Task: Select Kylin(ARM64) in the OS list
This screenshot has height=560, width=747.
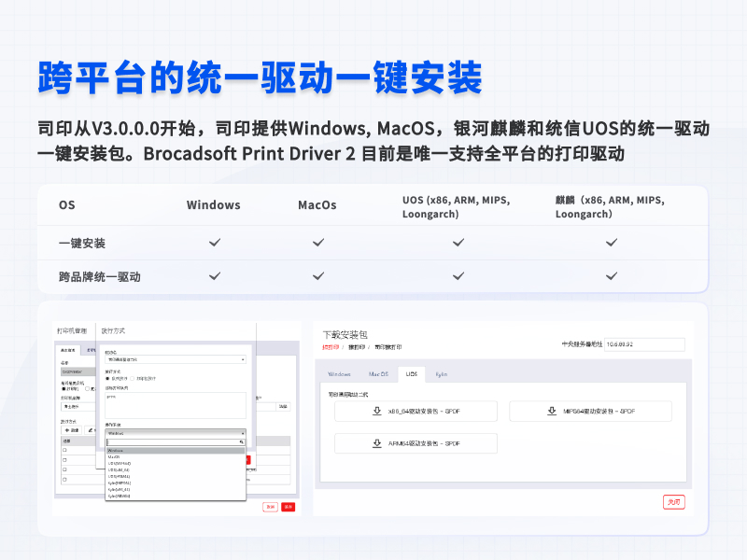Action: coord(176,496)
